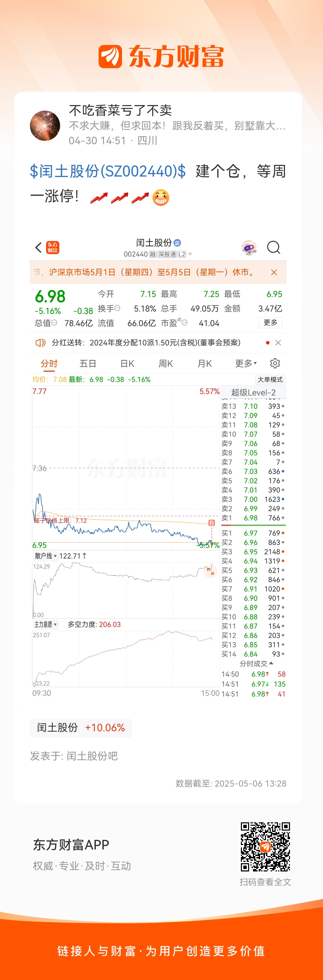Tap the dividend notice text 分红送转
This screenshot has height=980, width=323.
pos(146,343)
